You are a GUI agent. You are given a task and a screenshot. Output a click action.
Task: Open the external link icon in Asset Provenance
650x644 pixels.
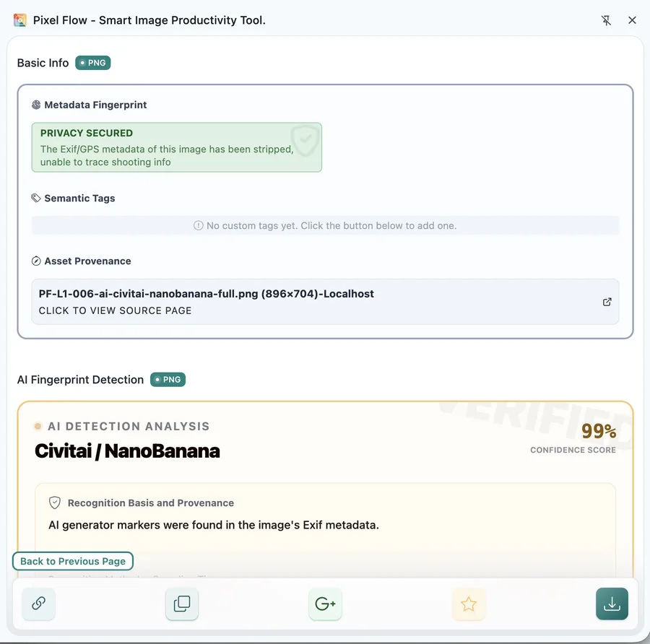click(x=607, y=302)
